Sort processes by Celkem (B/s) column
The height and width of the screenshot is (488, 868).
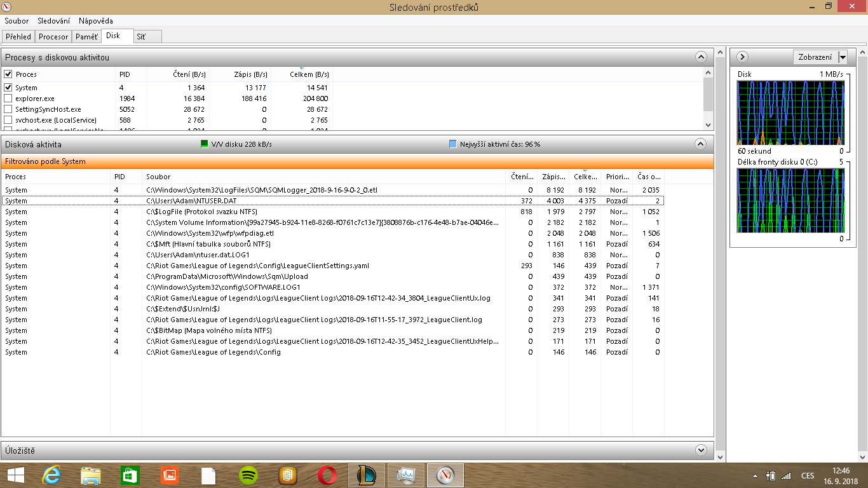pyautogui.click(x=302, y=74)
